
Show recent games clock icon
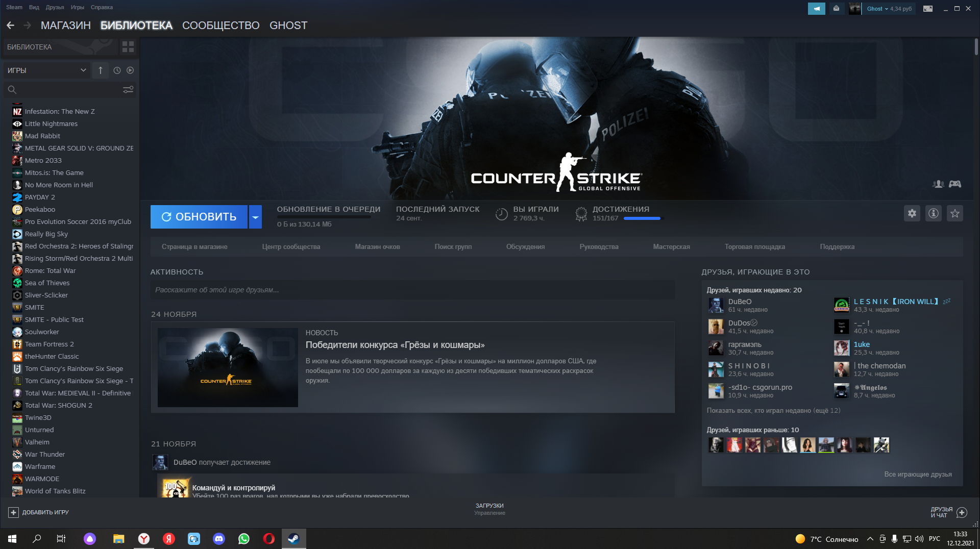(117, 70)
